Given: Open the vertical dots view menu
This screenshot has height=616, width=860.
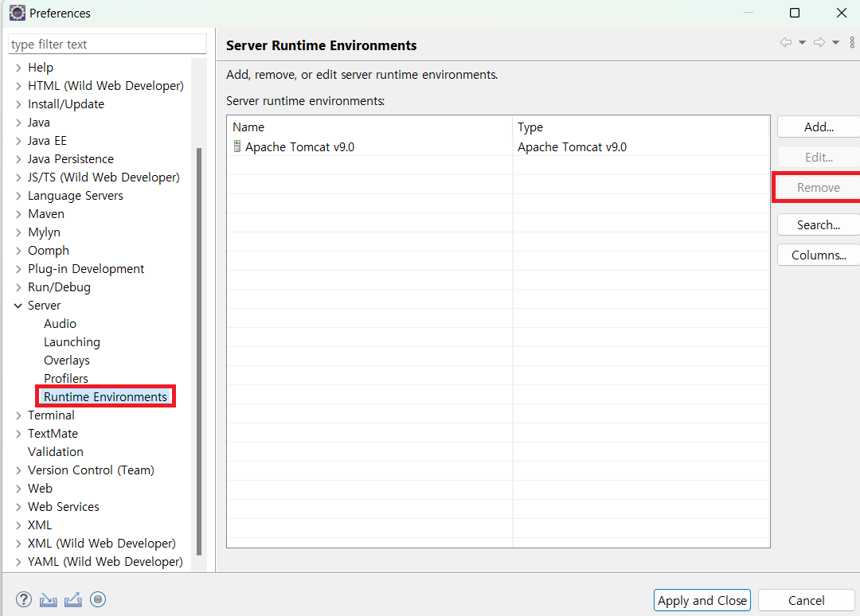Looking at the screenshot, I should [x=852, y=42].
